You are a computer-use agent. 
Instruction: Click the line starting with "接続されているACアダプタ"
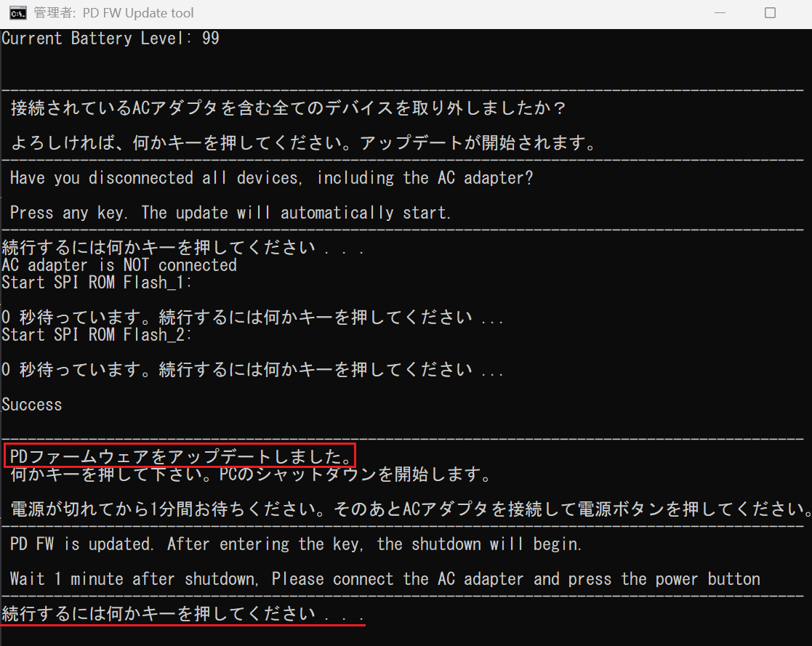pyautogui.click(x=288, y=109)
